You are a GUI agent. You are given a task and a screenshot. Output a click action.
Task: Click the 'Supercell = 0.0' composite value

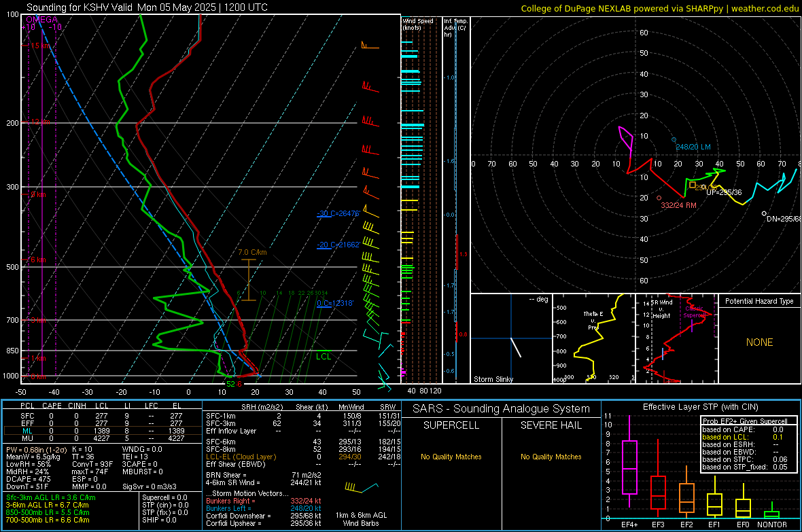[x=164, y=497]
